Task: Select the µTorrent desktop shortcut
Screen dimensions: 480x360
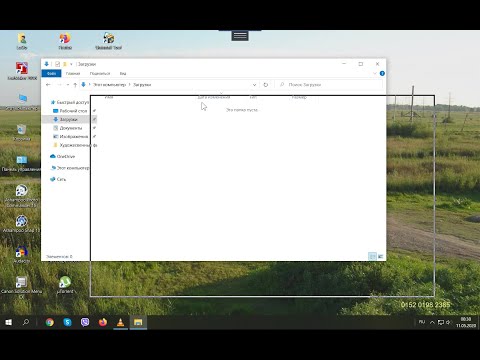Action: (x=65, y=285)
